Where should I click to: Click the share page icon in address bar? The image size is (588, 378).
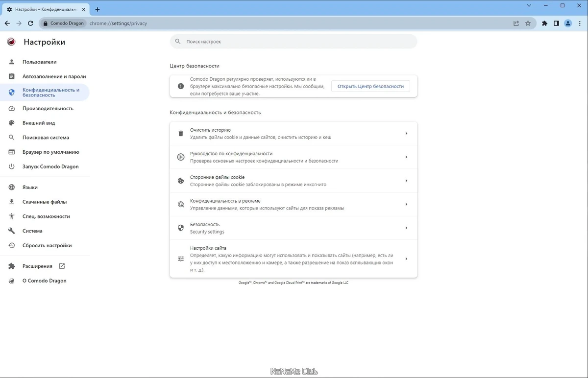[x=516, y=23]
